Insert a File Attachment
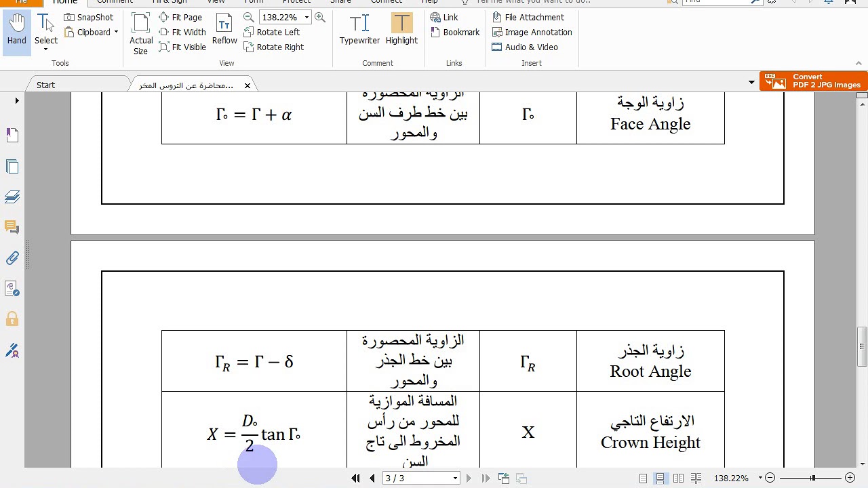This screenshot has width=868, height=488. coord(528,17)
